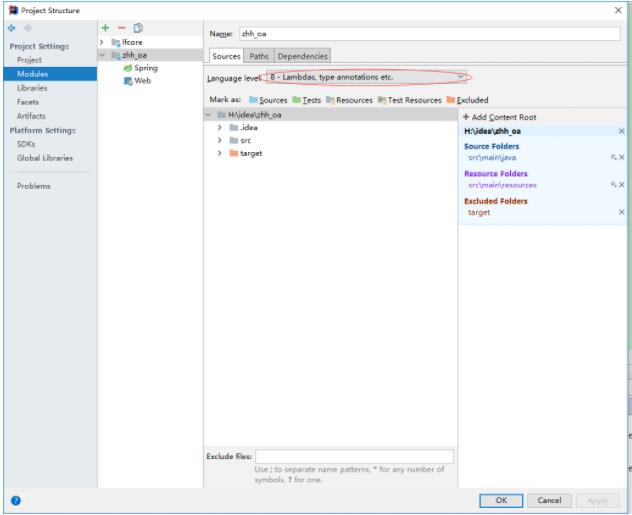Image resolution: width=632 pixels, height=515 pixels.
Task: Open the Language level dropdown
Action: [366, 77]
